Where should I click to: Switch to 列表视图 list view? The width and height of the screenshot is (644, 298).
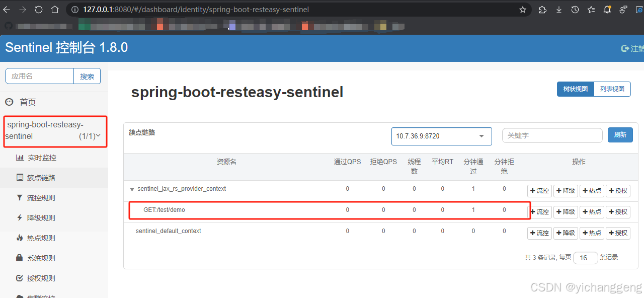pos(612,89)
